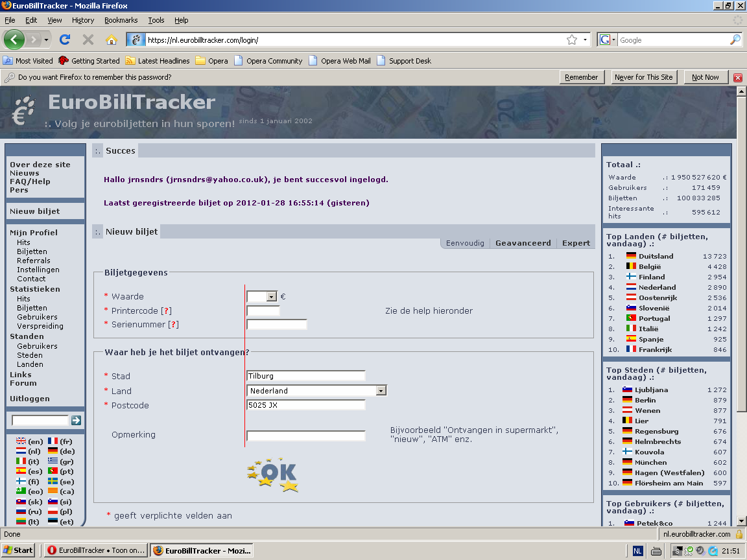Image resolution: width=747 pixels, height=560 pixels.
Task: Open the location bar history dropdown
Action: click(x=585, y=40)
